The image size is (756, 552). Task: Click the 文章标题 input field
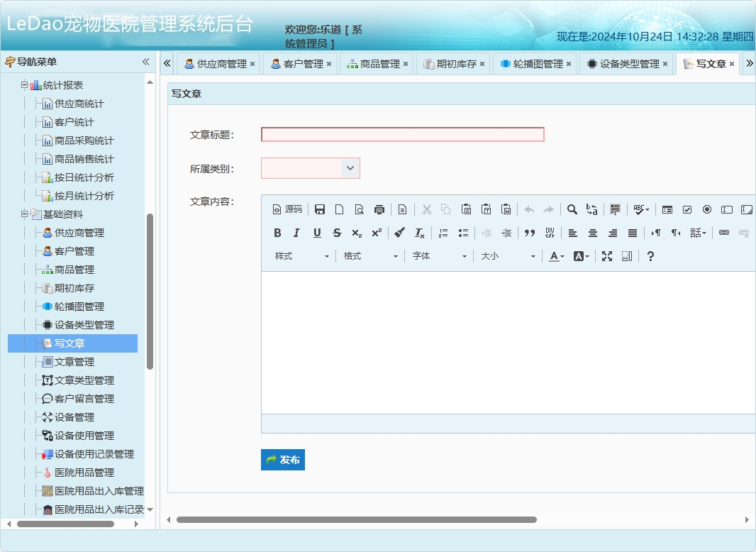point(402,133)
